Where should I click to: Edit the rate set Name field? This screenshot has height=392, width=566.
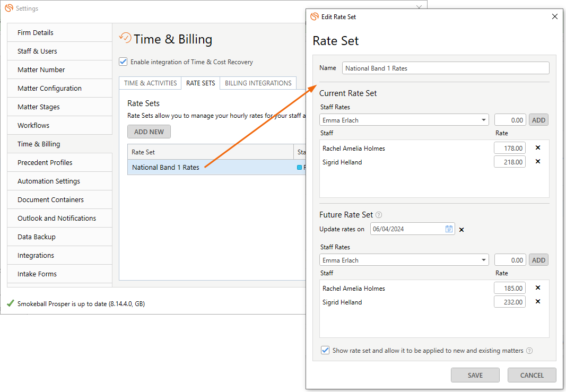click(x=446, y=68)
